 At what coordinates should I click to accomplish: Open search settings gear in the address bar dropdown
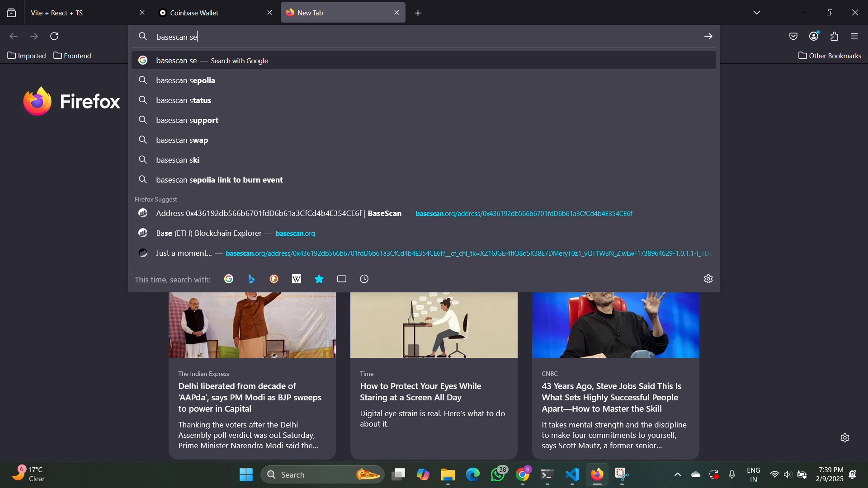coord(708,279)
